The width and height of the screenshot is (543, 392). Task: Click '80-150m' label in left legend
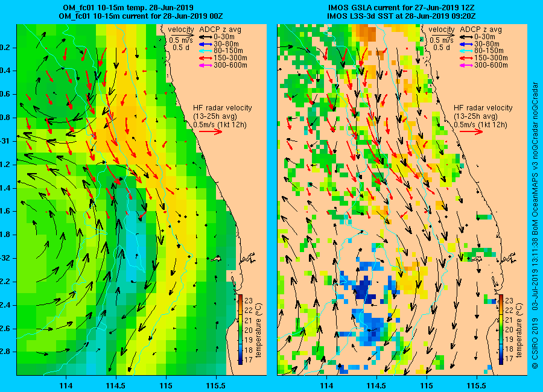228,51
